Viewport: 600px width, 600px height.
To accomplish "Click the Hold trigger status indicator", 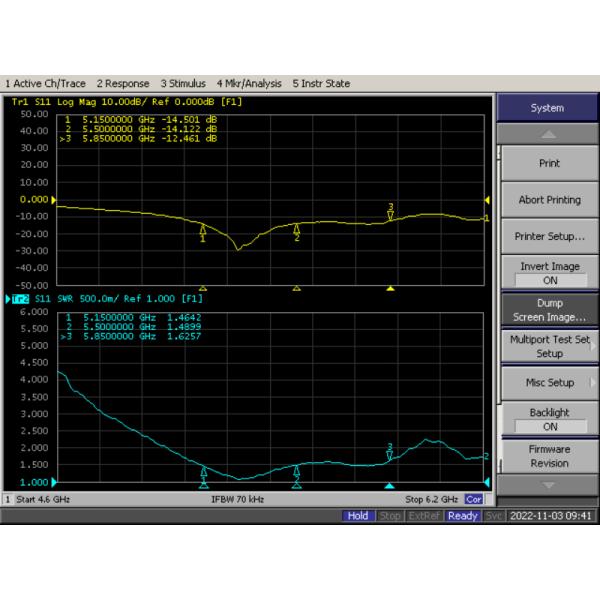I will pyautogui.click(x=357, y=516).
